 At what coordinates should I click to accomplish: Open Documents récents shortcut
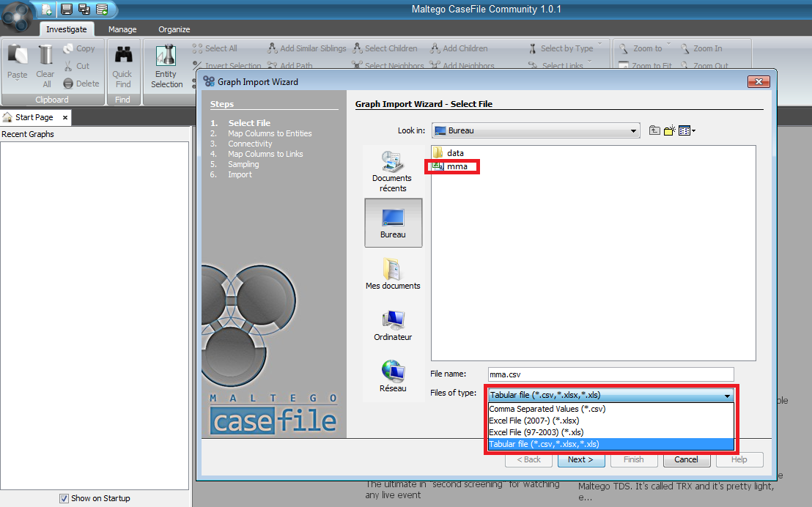(x=393, y=171)
